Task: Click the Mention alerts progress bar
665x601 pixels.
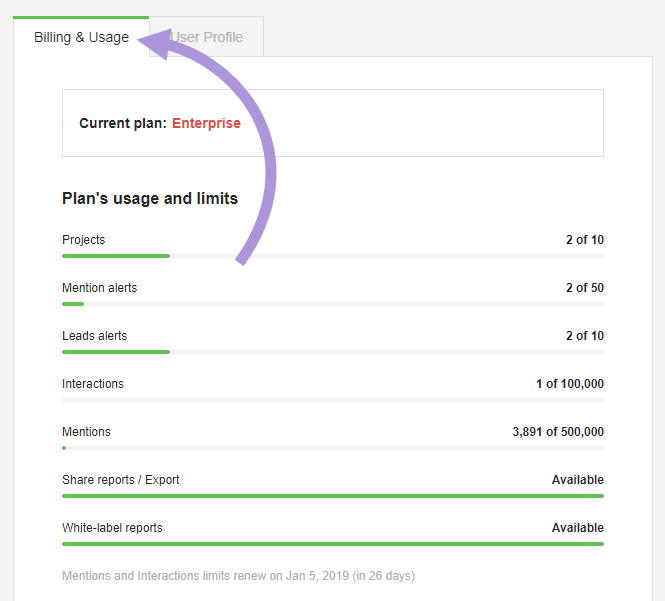Action: 333,304
